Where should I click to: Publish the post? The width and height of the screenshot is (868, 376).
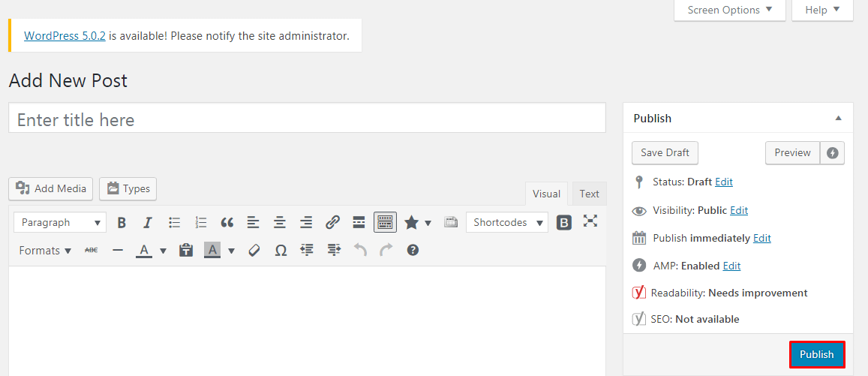point(817,354)
